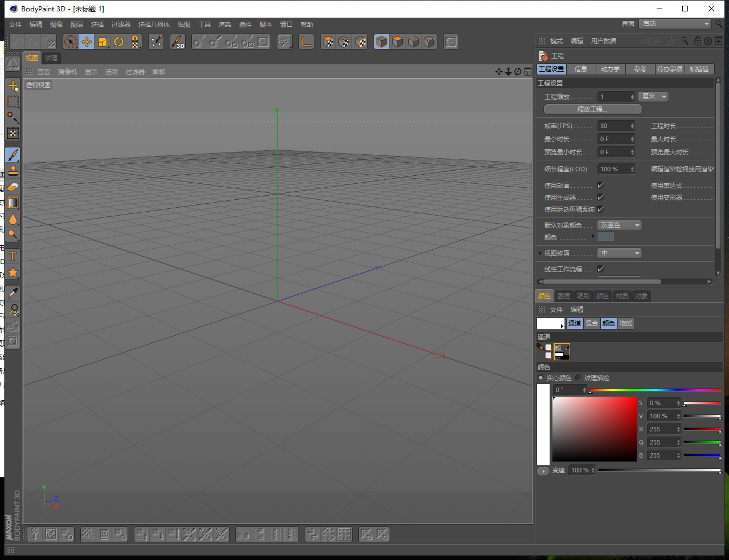Activate the Rotate tool
This screenshot has width=729, height=560.
(118, 42)
